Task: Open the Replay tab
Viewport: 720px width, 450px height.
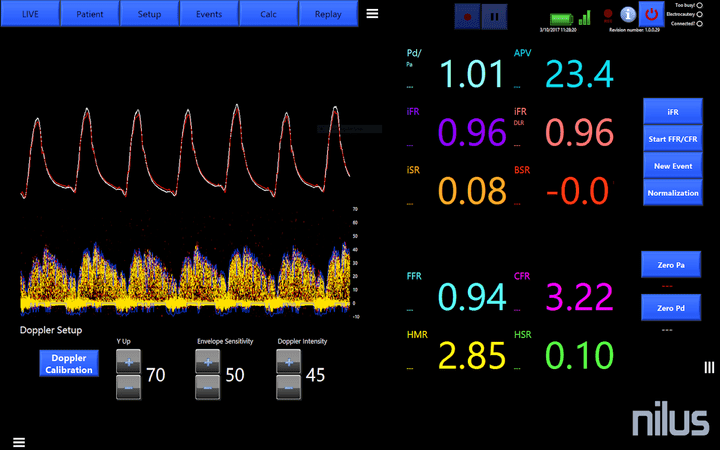Action: tap(327, 13)
